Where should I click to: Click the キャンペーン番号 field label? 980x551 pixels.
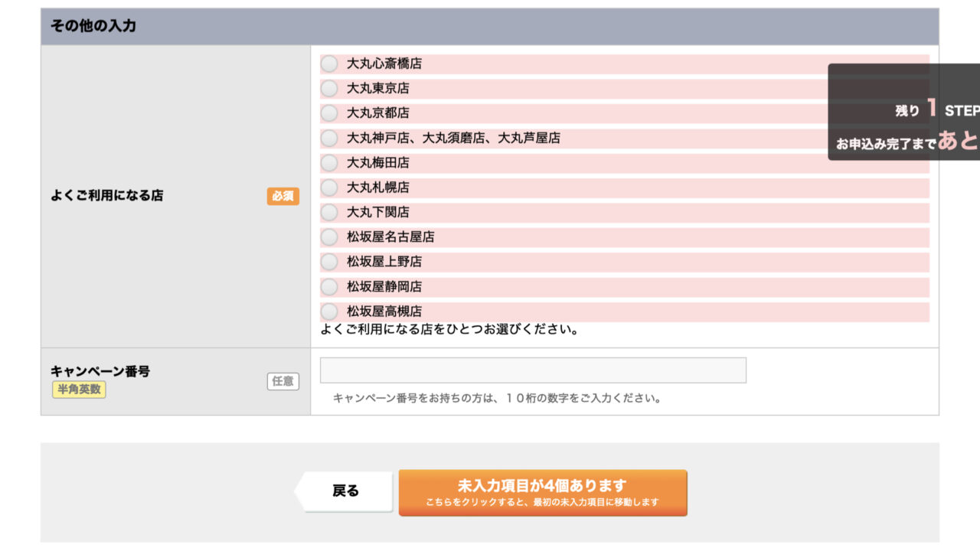100,371
